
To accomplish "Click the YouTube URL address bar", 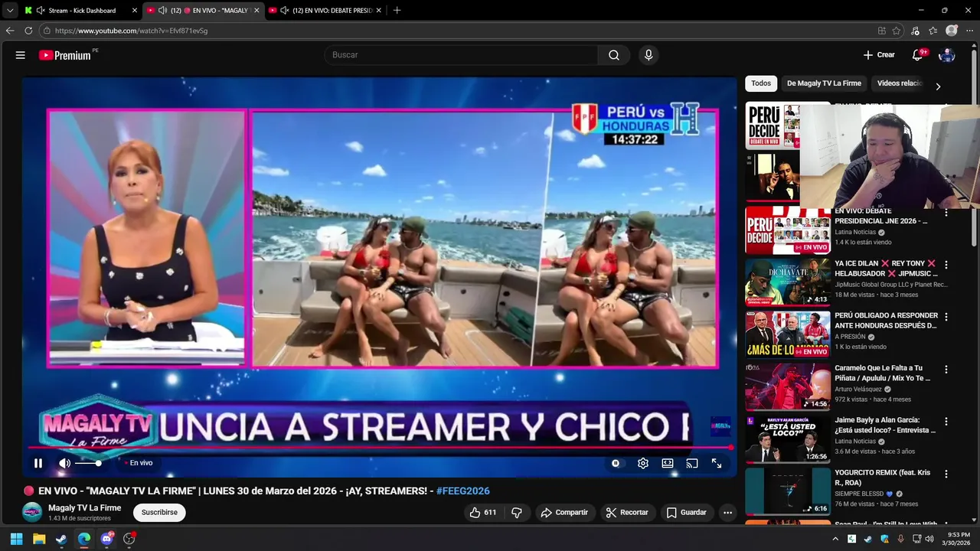I will click(459, 31).
